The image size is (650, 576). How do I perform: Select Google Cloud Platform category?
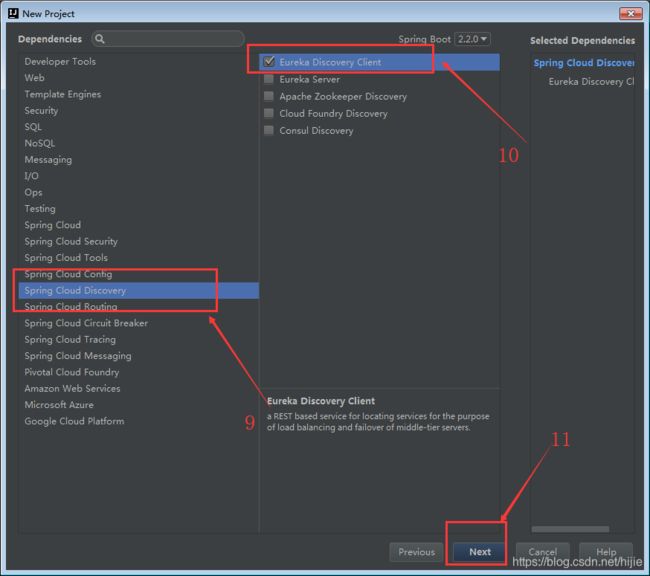[x=138, y=421]
